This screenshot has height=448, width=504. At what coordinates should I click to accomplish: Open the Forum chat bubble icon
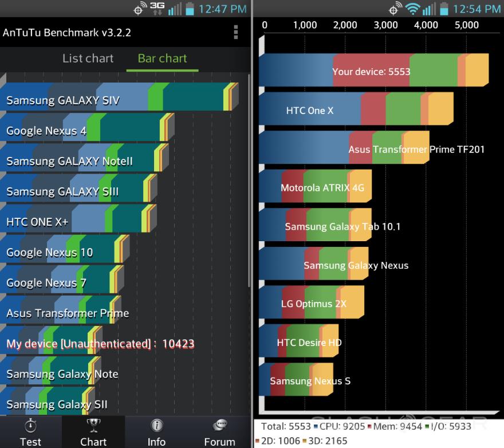pyautogui.click(x=219, y=426)
